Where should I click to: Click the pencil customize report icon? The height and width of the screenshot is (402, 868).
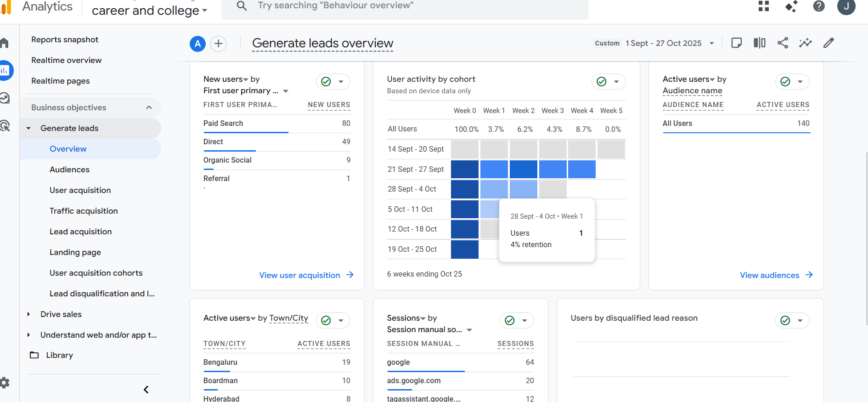pyautogui.click(x=829, y=43)
